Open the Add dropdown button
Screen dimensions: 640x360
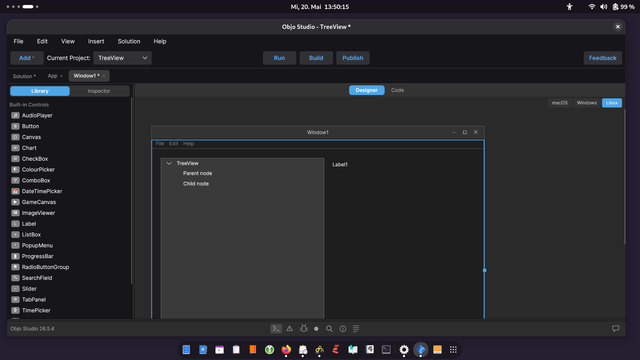[x=27, y=58]
